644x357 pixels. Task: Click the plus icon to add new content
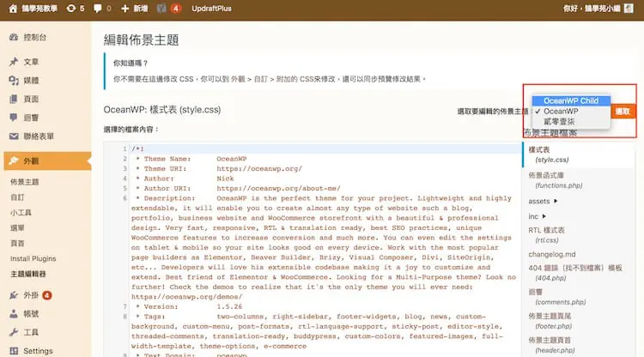click(x=125, y=9)
